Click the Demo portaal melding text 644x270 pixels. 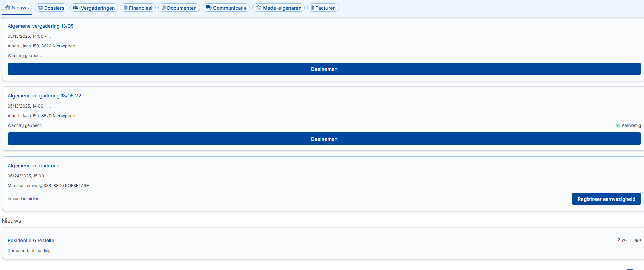[x=29, y=251]
